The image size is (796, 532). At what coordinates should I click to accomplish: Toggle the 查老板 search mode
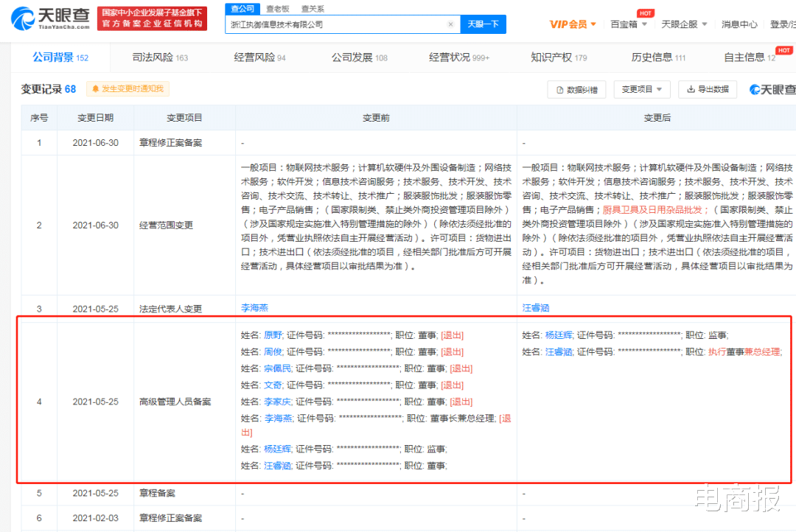[276, 8]
